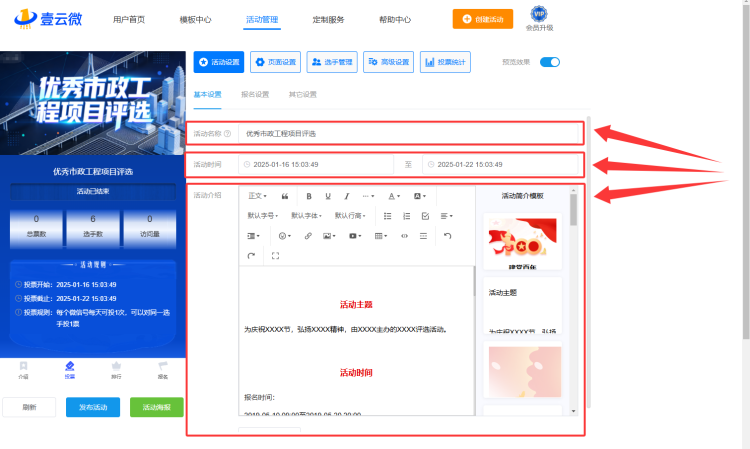Viewport: 750px width, 449px height.
Task: Click the 创建活动 button
Action: pyautogui.click(x=483, y=19)
